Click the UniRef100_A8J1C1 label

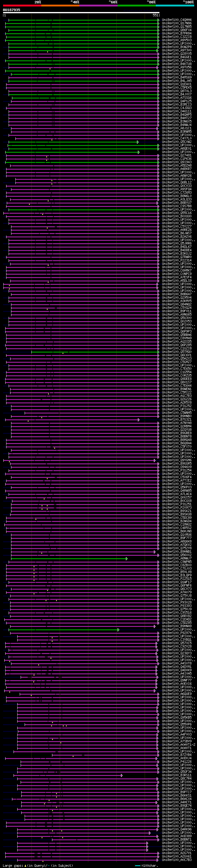[x=177, y=128]
